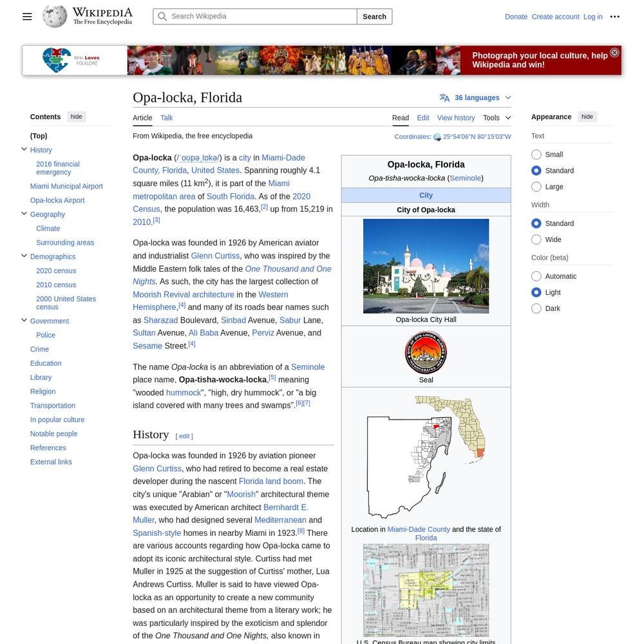Open the hummock link

coord(184,393)
